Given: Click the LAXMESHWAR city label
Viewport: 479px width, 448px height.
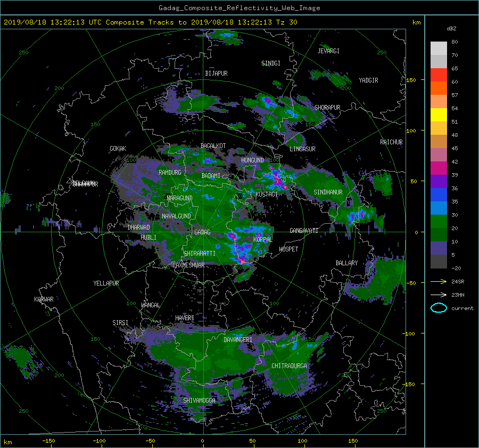Looking at the screenshot, I should [188, 265].
